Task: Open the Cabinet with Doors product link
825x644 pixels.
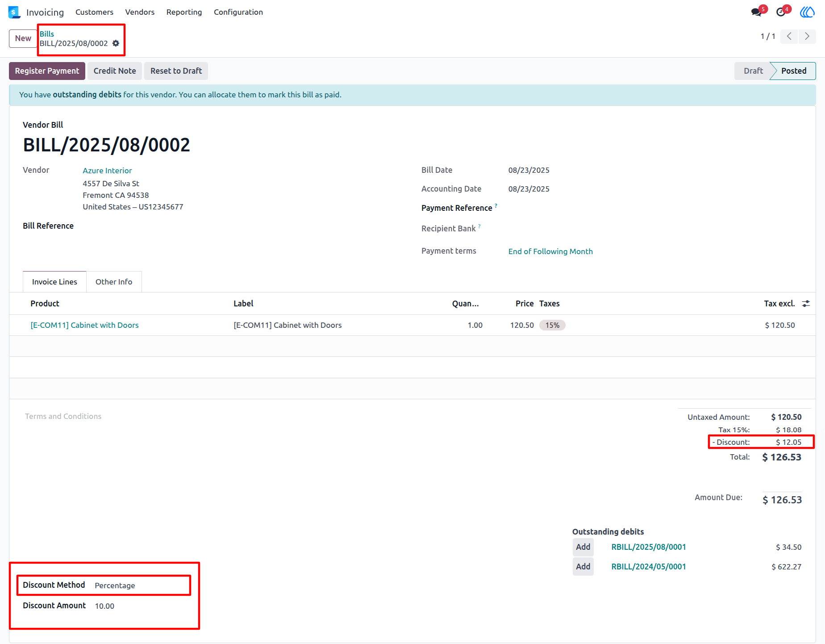Action: [84, 325]
